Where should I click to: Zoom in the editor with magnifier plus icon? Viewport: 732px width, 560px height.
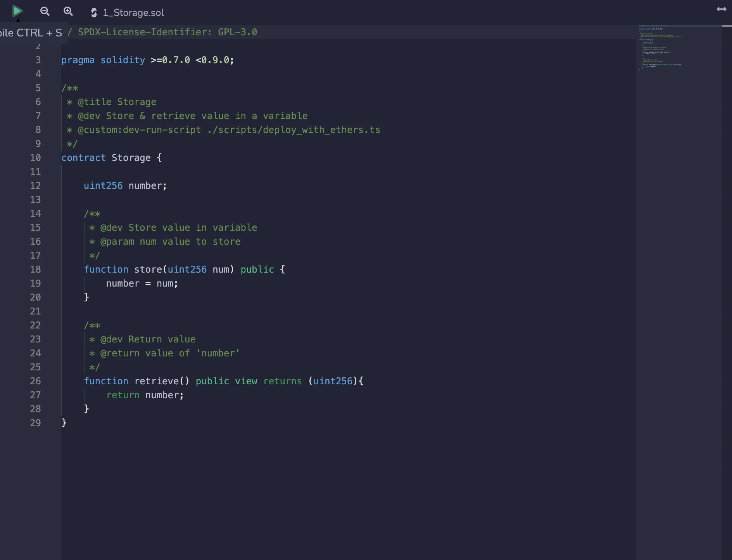pyautogui.click(x=68, y=11)
